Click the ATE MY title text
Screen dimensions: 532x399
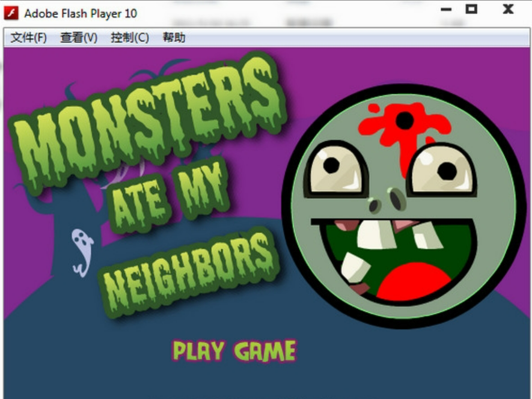(x=169, y=196)
